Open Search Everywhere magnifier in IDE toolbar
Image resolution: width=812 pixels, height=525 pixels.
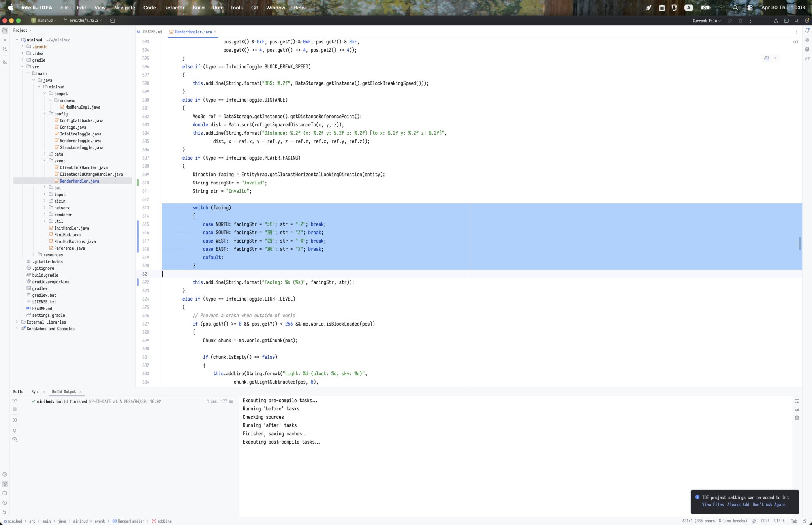pyautogui.click(x=797, y=21)
